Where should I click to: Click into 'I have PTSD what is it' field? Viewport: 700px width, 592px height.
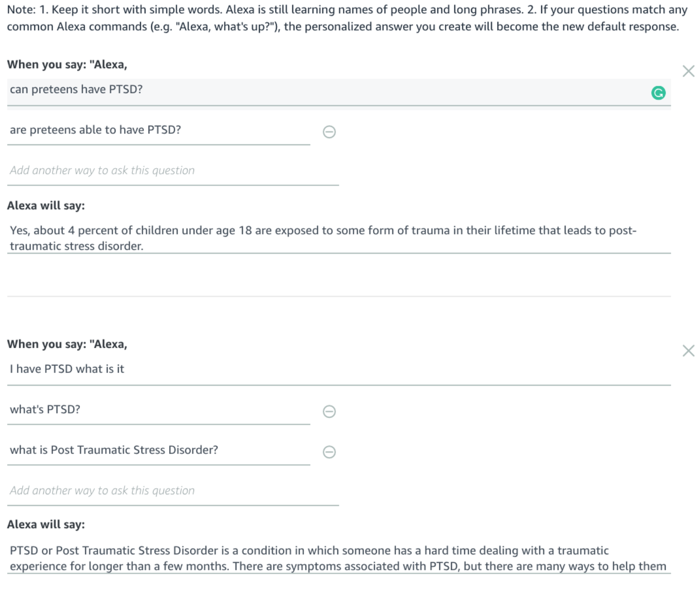click(x=339, y=371)
